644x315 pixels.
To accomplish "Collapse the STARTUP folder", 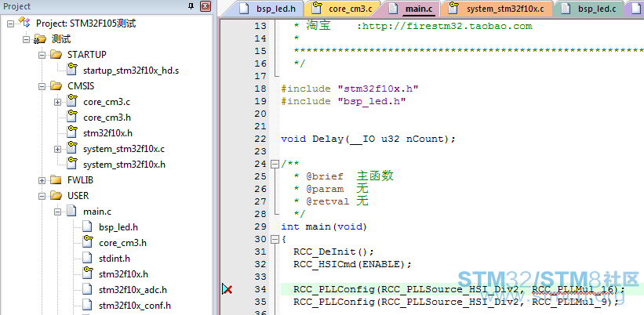I will tap(42, 55).
